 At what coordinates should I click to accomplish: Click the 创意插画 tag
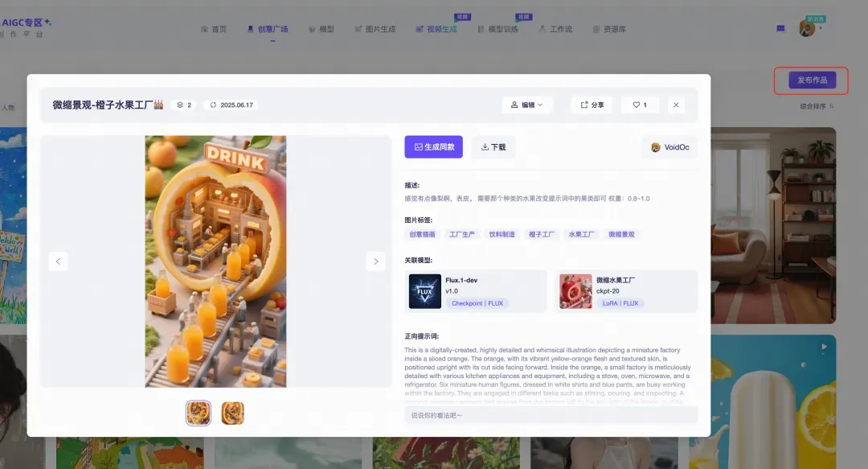coord(422,235)
